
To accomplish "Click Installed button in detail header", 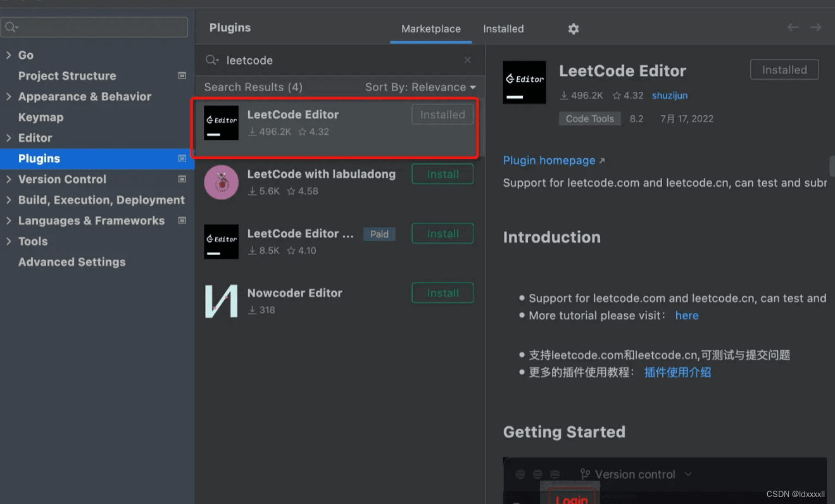I will (784, 70).
